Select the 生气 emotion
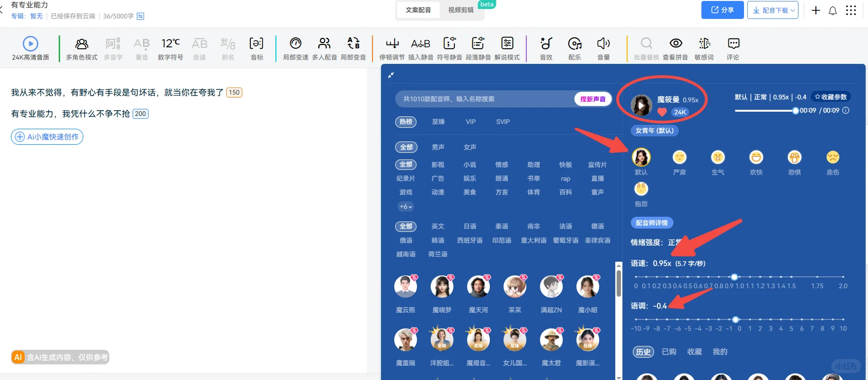Viewport: 868px width, 380px height. click(x=718, y=157)
